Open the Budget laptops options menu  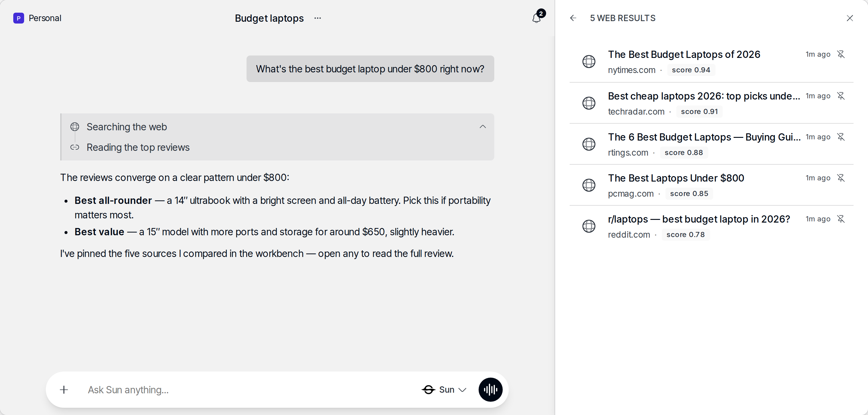317,18
